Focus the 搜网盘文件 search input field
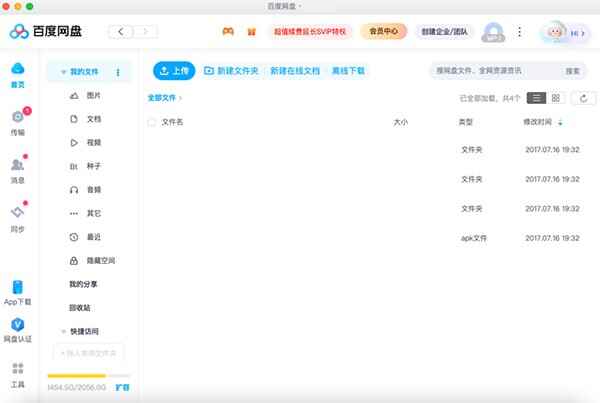The width and height of the screenshot is (600, 403). (x=497, y=71)
